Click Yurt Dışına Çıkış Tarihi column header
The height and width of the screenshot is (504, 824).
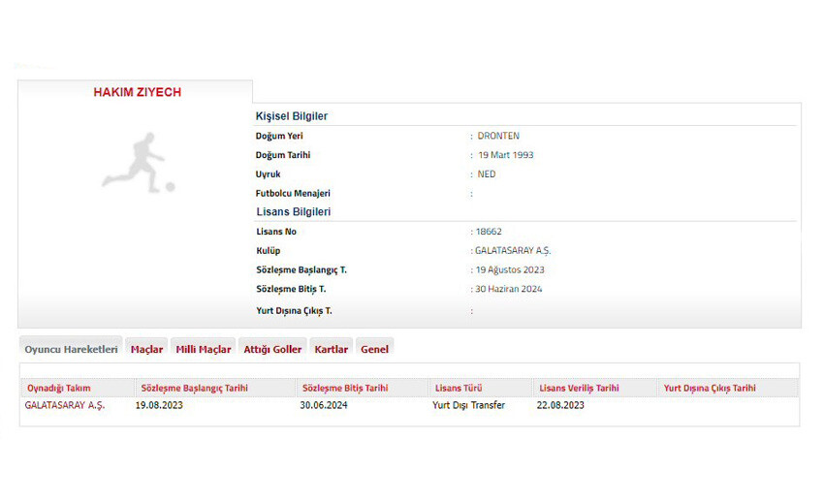coord(710,388)
